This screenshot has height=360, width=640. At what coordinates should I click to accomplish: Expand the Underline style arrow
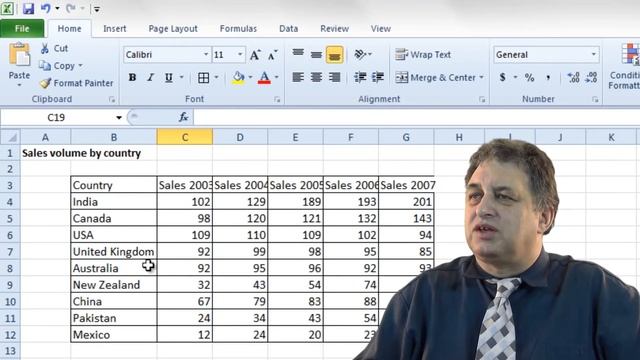(x=182, y=77)
